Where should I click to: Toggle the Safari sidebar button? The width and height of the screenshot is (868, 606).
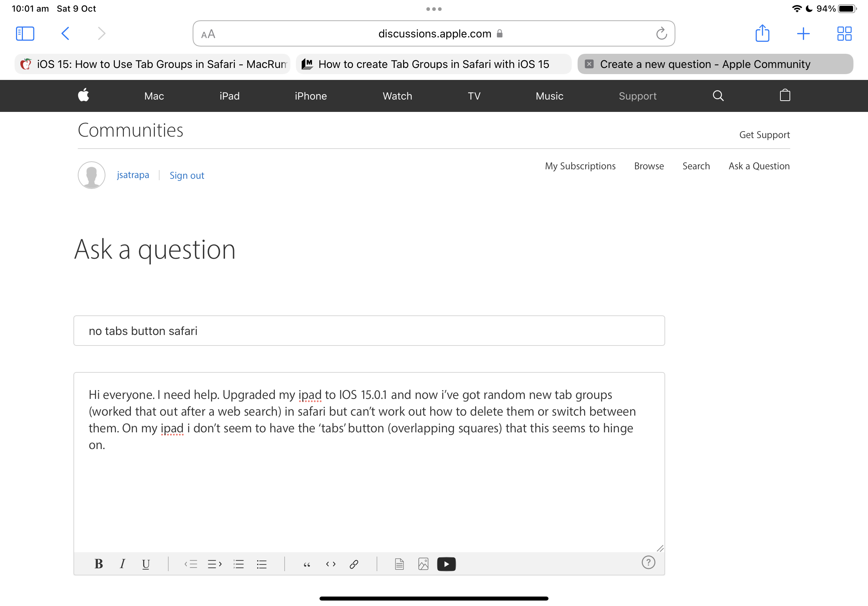(25, 33)
